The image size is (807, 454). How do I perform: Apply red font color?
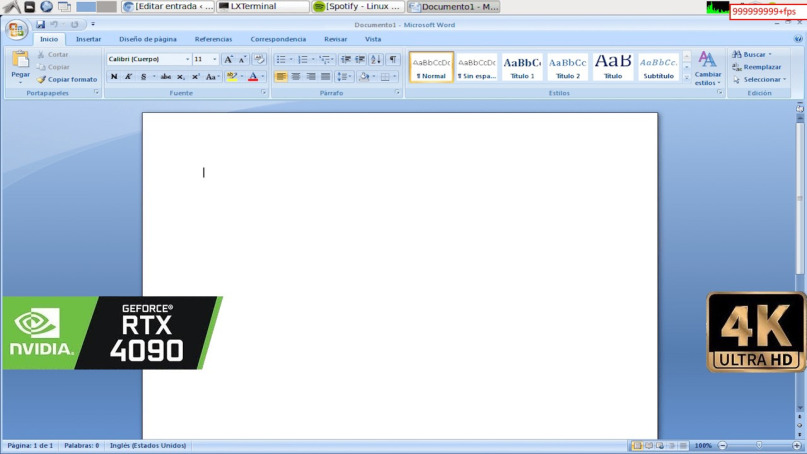[253, 77]
